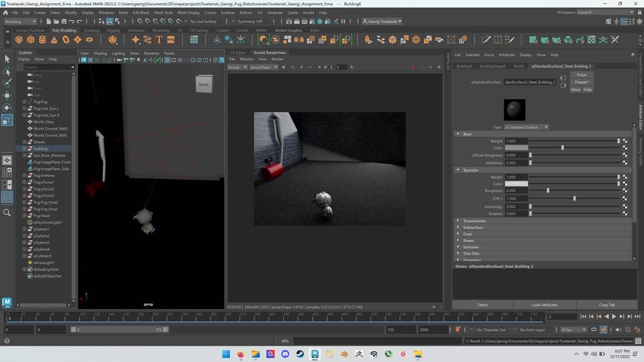The image size is (644, 362).
Task: Choose the Lasso select tool
Action: 7,71
